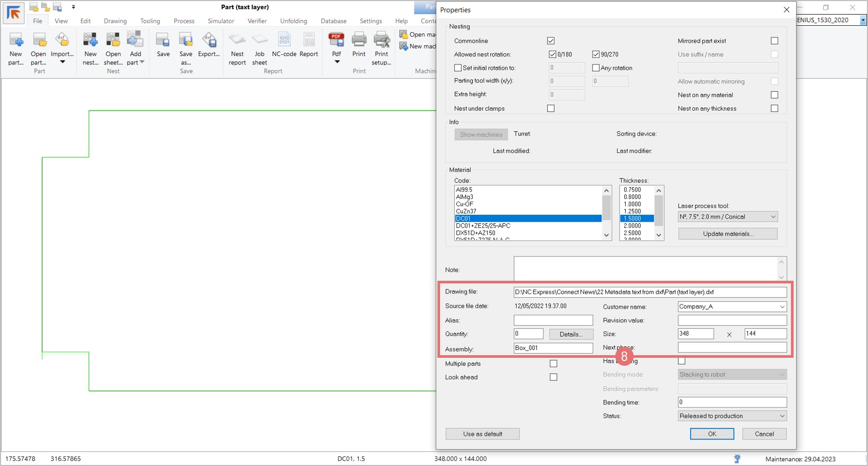
Task: Click the Update materials button
Action: 728,234
